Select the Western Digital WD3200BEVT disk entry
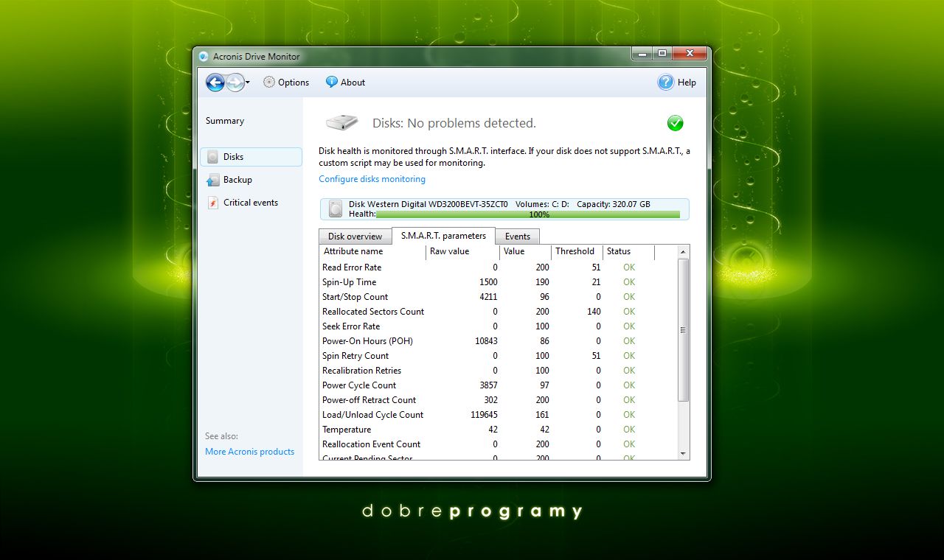 coord(504,209)
